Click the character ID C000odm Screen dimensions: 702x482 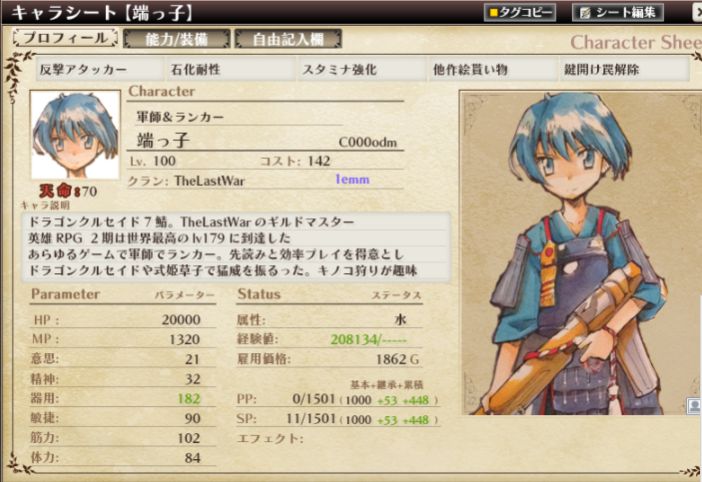[x=368, y=142]
